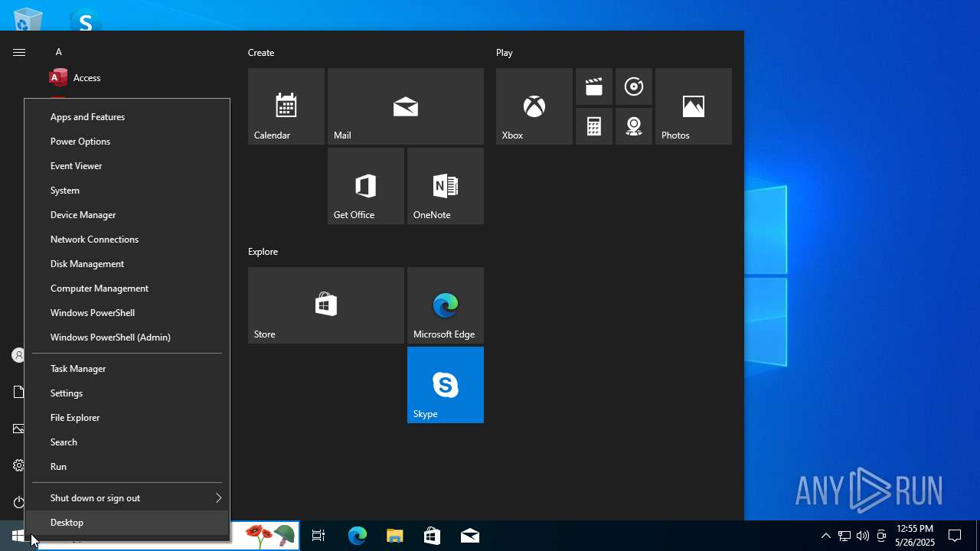
Task: Open the Camera small tile
Action: point(634,126)
